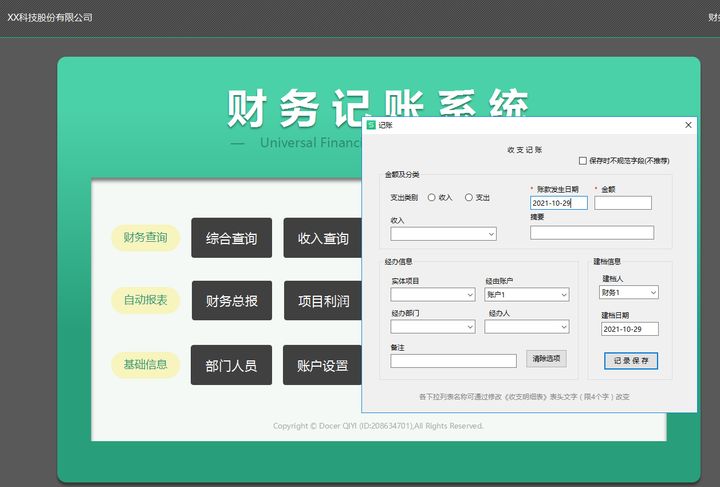Image resolution: width=720 pixels, height=487 pixels.
Task: Click the 经办信息 group label
Action: tap(398, 262)
